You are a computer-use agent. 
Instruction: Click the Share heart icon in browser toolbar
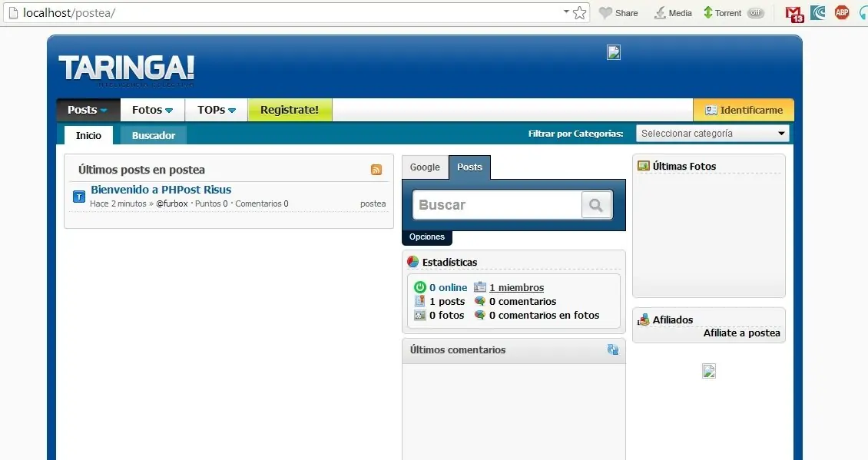[x=606, y=13]
